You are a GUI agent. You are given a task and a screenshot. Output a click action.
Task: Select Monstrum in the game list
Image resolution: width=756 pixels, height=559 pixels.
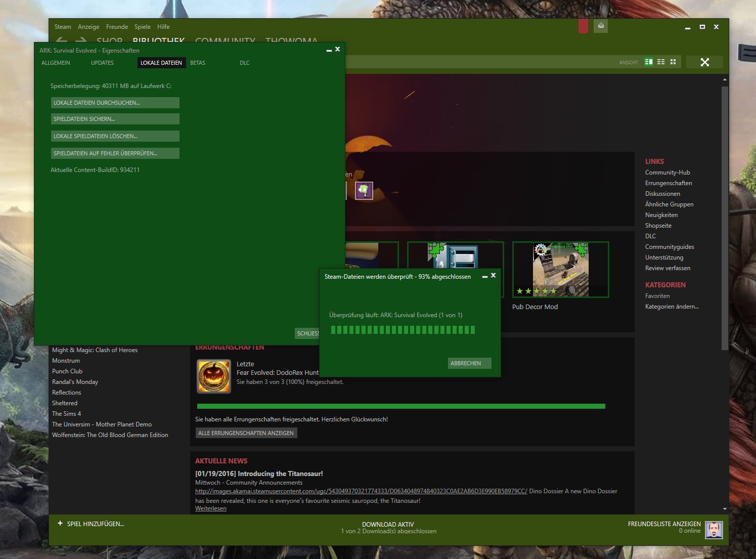click(66, 361)
